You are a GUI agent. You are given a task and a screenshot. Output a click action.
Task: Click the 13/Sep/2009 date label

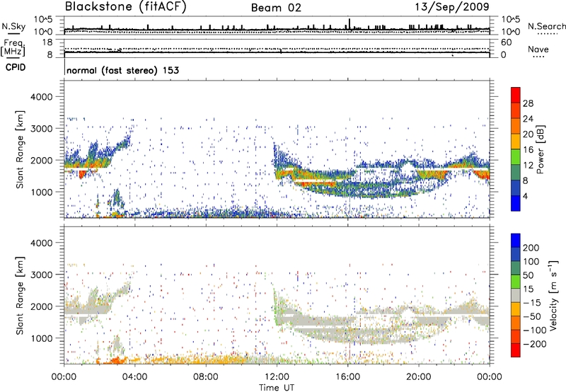point(452,7)
